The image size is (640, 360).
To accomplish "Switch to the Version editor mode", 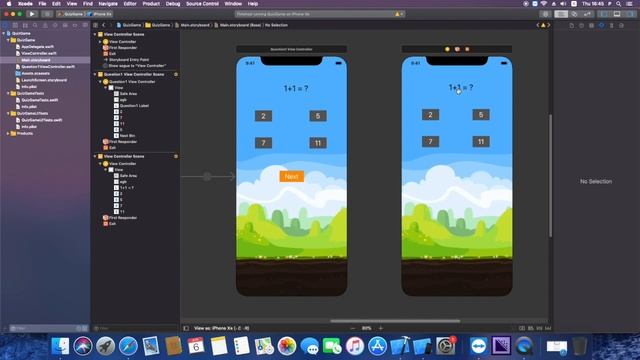I will tap(587, 14).
